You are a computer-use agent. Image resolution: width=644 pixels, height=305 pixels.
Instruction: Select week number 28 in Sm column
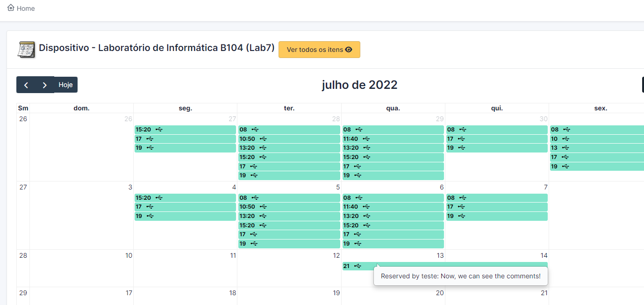click(x=23, y=255)
